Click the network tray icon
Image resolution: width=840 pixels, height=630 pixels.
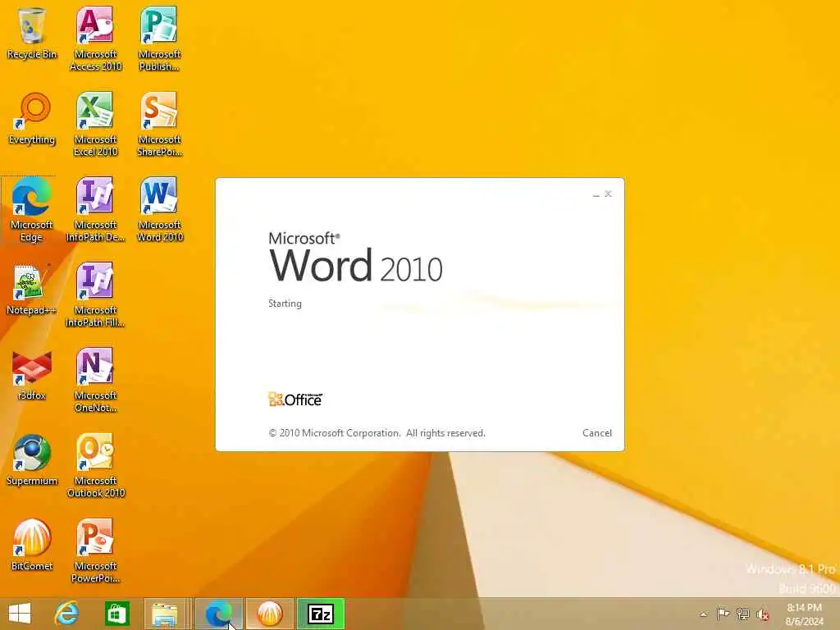pyautogui.click(x=742, y=614)
